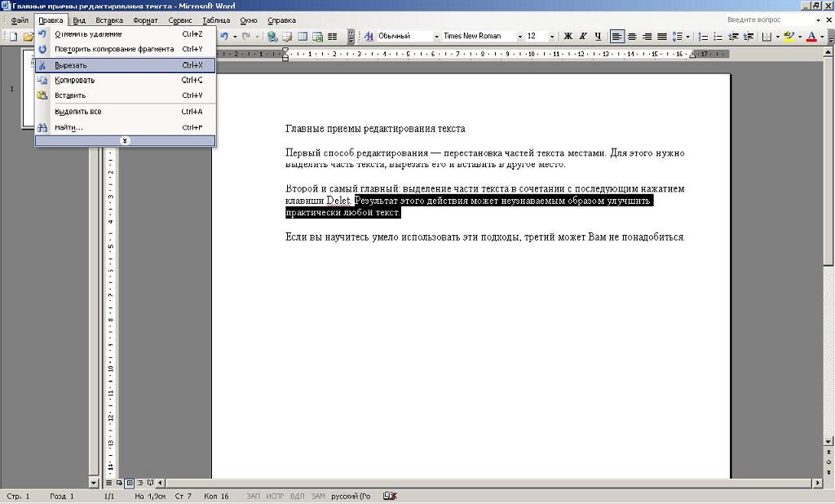The height and width of the screenshot is (504, 835).
Task: Open the Styles and Formatting icon
Action: tap(369, 36)
